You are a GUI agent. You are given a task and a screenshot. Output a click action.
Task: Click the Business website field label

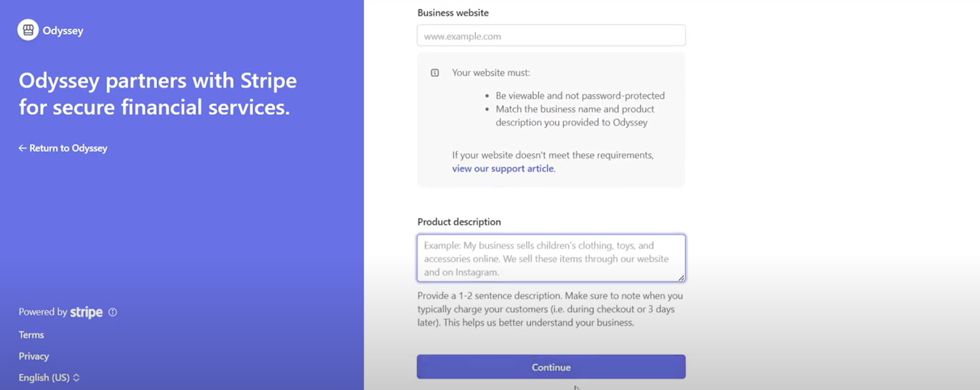coord(453,13)
